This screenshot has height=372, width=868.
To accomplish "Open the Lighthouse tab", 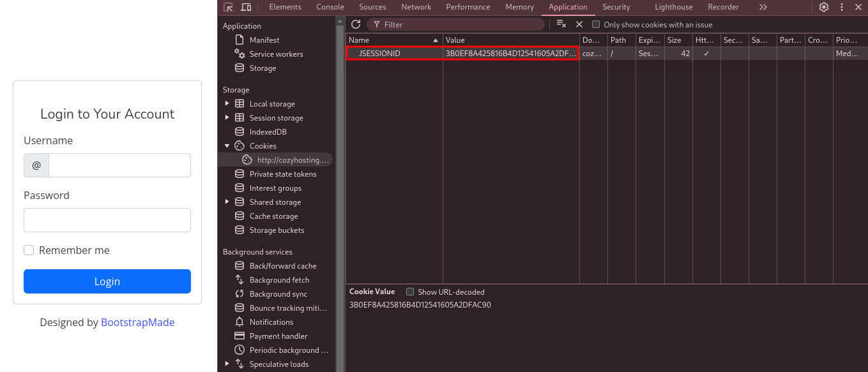I will [x=673, y=7].
